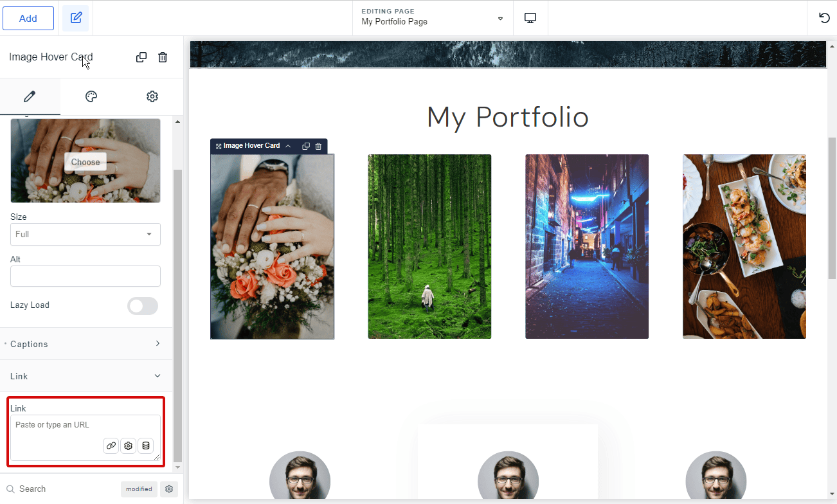Click the desktop device preview icon

tap(530, 18)
